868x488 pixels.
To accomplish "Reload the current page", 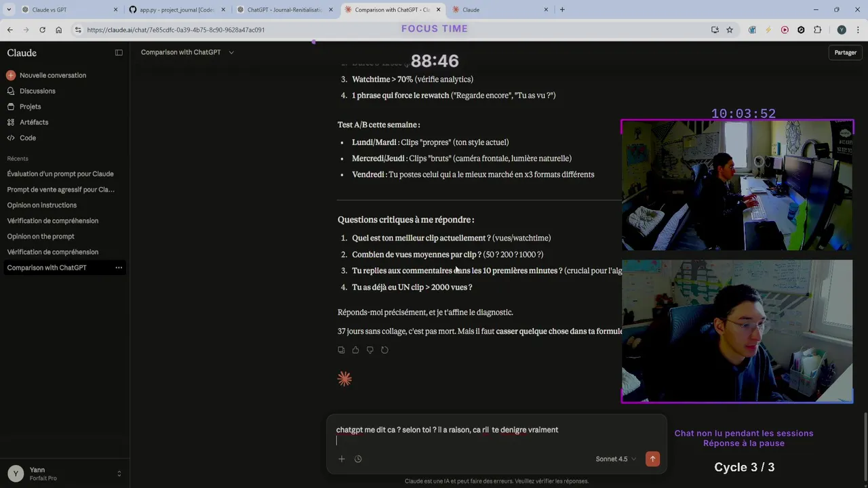I will point(42,30).
